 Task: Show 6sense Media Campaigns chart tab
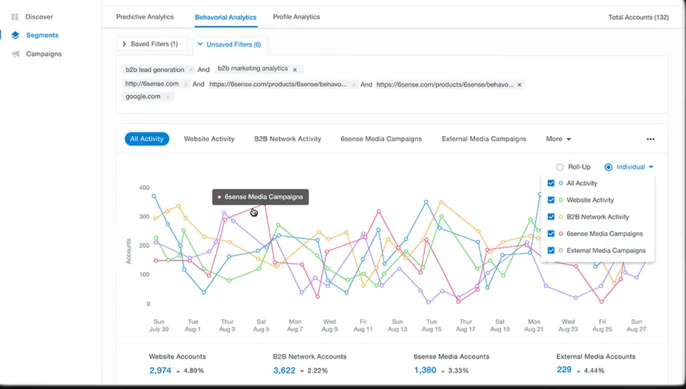pyautogui.click(x=381, y=139)
